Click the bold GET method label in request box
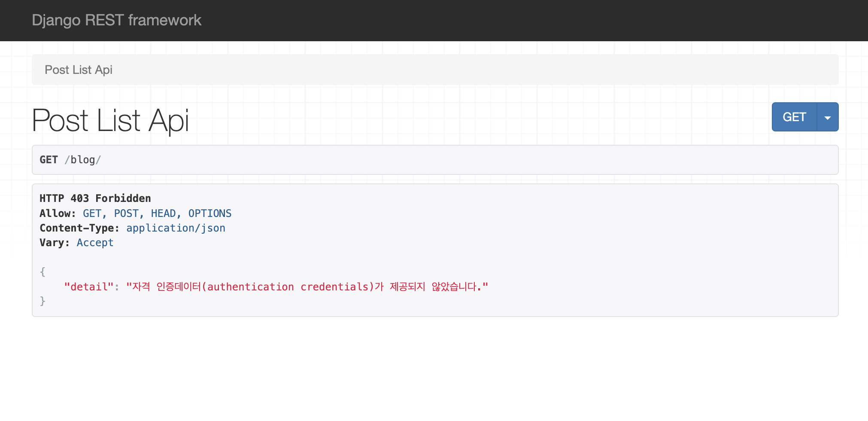The image size is (868, 421). click(x=49, y=160)
